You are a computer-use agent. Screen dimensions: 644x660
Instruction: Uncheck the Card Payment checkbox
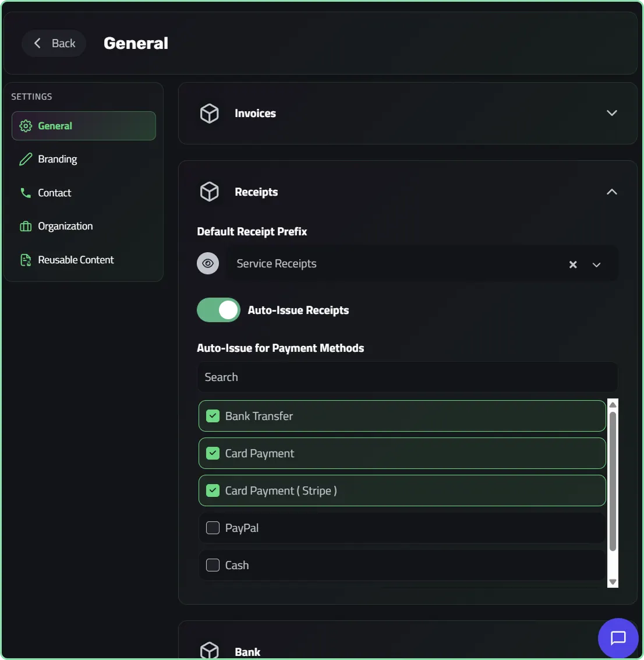213,453
